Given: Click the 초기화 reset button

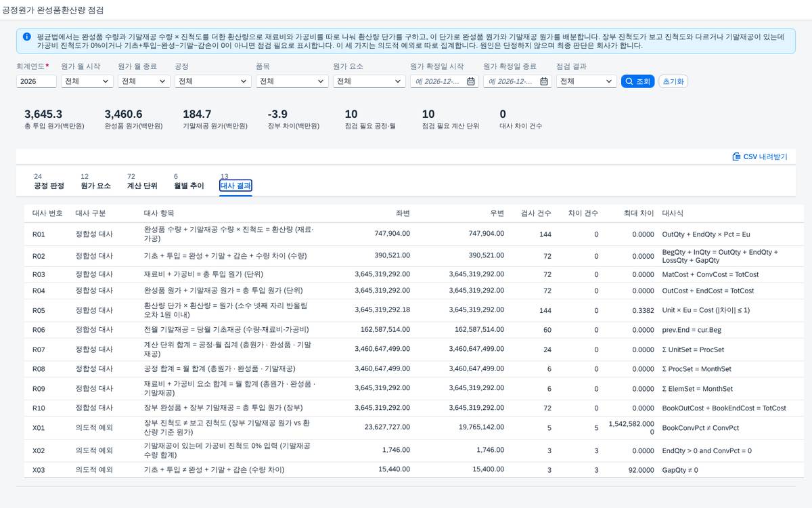Looking at the screenshot, I should click(673, 81).
